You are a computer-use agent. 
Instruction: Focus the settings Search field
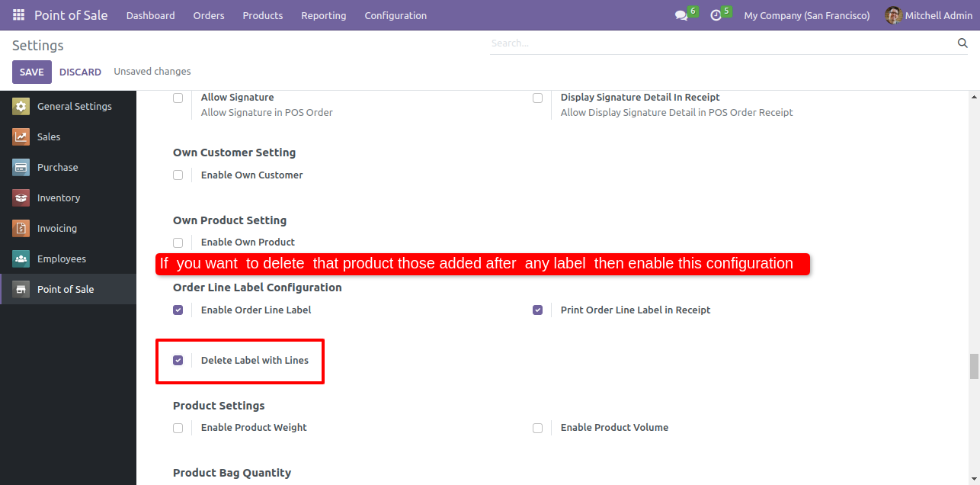click(x=720, y=43)
